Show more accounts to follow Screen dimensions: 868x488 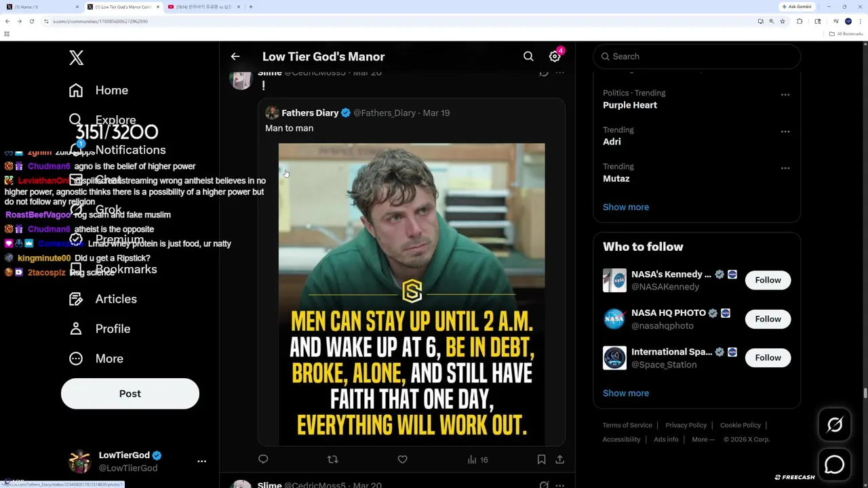click(x=626, y=393)
